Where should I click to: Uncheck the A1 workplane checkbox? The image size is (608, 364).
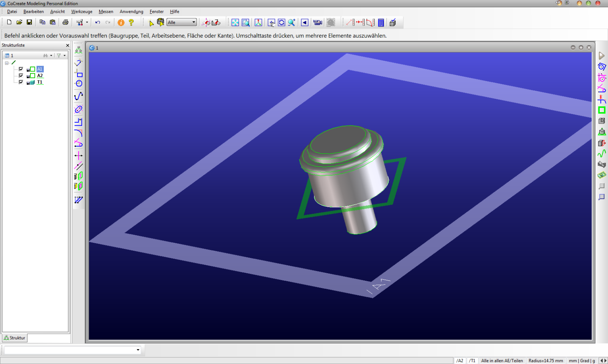[x=21, y=69]
